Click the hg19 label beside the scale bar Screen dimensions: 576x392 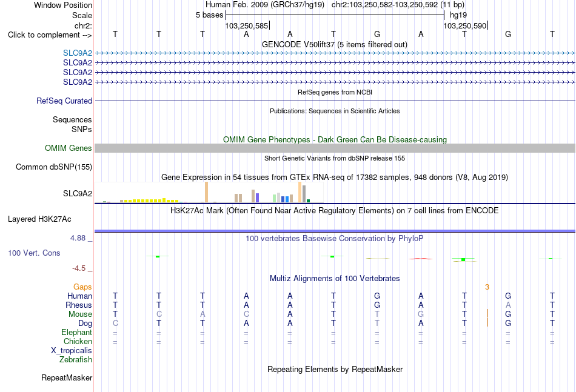[x=458, y=15]
